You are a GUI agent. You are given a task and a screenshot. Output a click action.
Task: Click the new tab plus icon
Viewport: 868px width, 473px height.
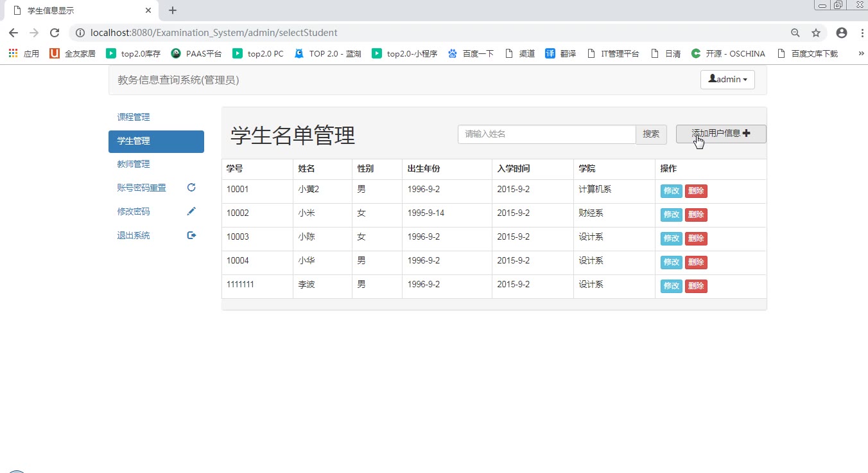[173, 10]
